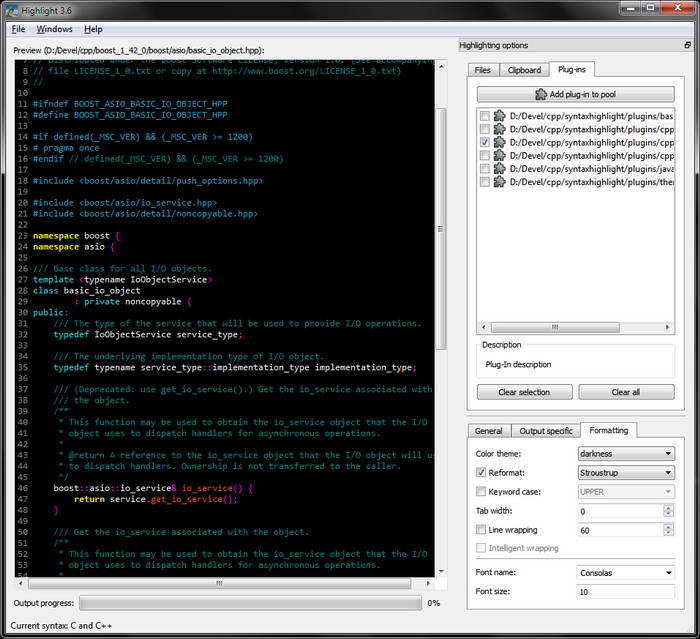Viewport: 700px width, 639px height.
Task: Undock the Highlighting options panel
Action: [x=687, y=45]
